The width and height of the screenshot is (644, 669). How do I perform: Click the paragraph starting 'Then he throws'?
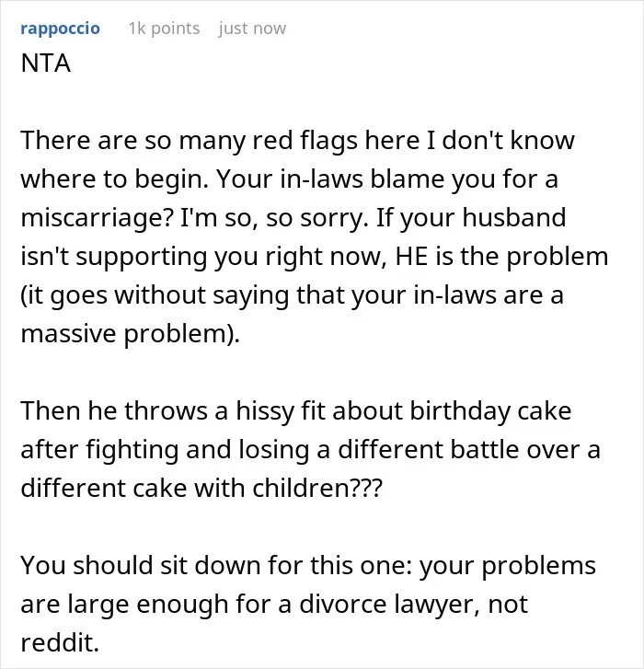(310, 449)
